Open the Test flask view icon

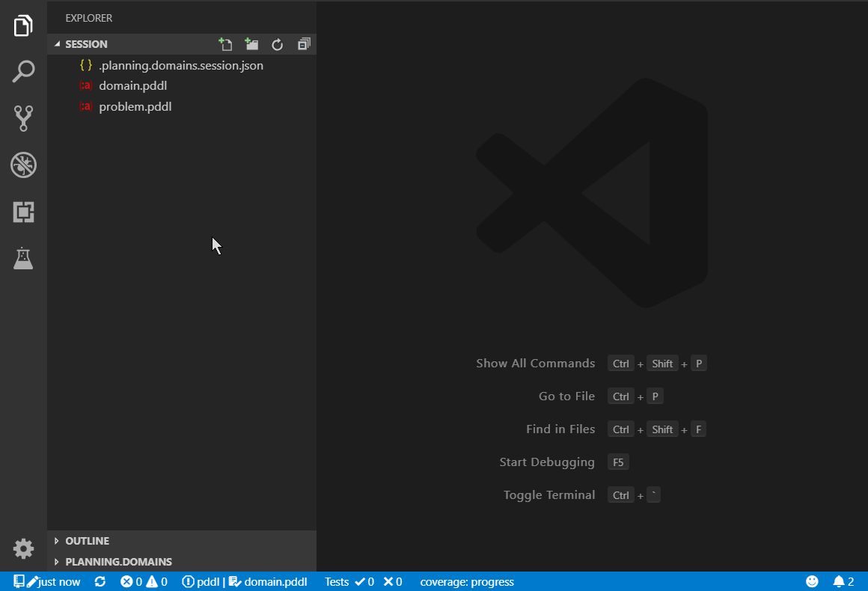pyautogui.click(x=23, y=258)
